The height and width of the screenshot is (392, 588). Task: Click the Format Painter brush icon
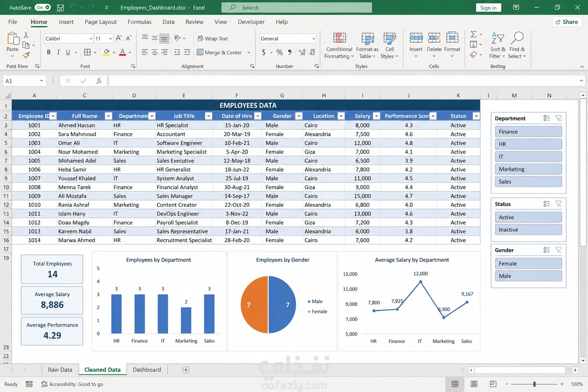pyautogui.click(x=26, y=56)
